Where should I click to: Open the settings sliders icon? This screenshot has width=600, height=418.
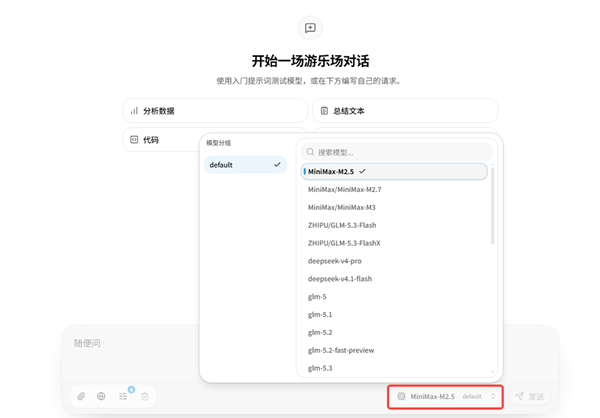(123, 396)
